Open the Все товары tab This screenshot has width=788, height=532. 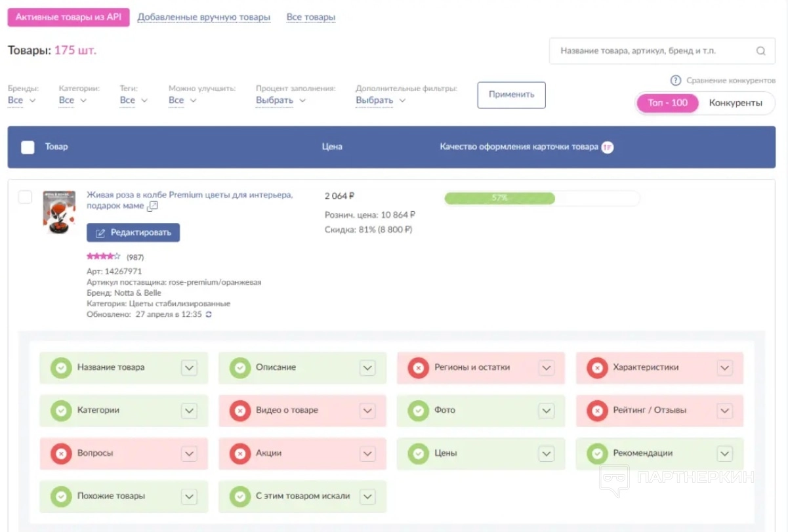click(x=311, y=18)
